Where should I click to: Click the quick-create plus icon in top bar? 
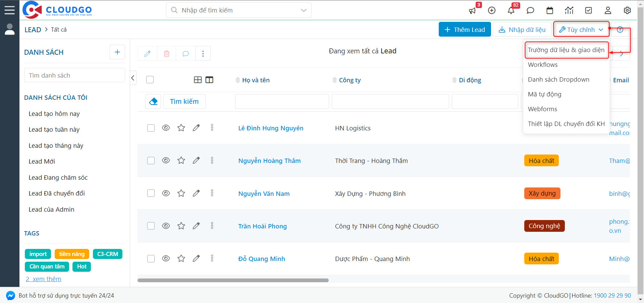click(492, 10)
